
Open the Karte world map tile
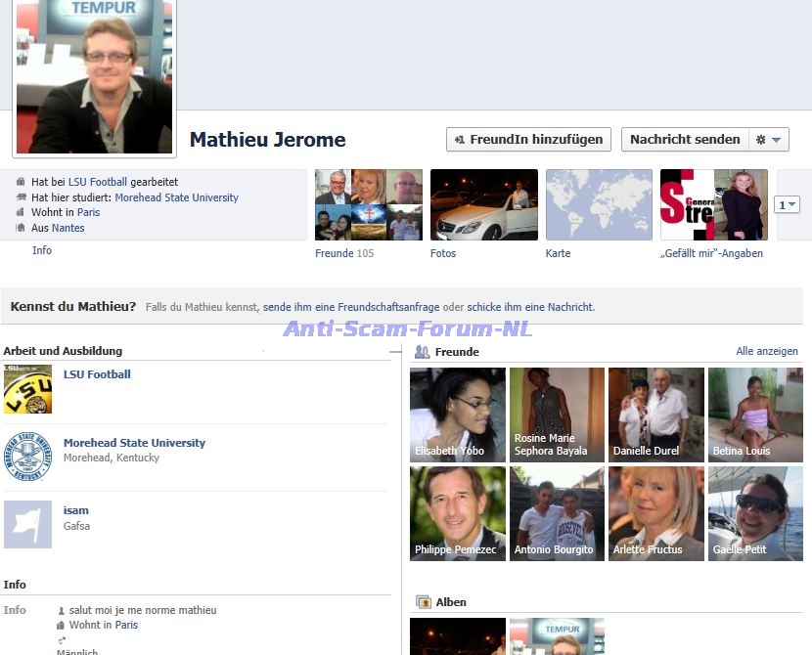(599, 205)
